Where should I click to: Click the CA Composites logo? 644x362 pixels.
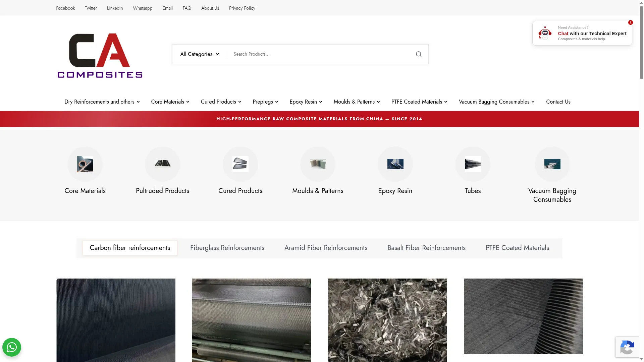(x=100, y=55)
